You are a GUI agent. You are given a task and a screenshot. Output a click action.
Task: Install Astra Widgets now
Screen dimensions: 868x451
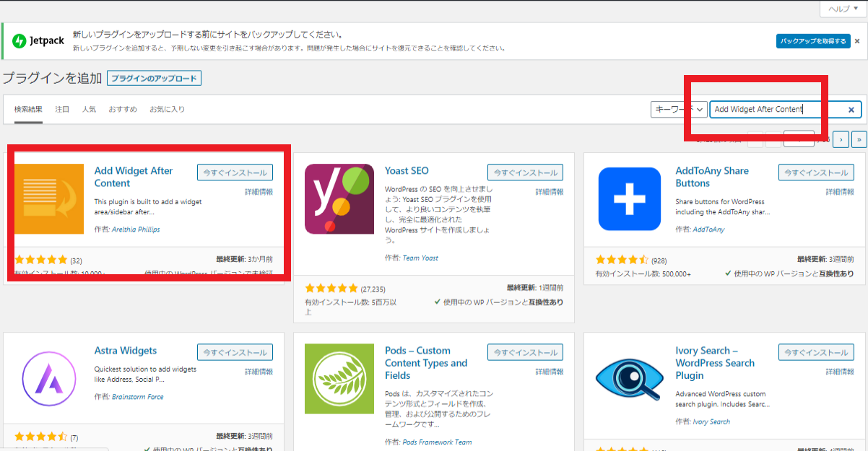(x=235, y=352)
